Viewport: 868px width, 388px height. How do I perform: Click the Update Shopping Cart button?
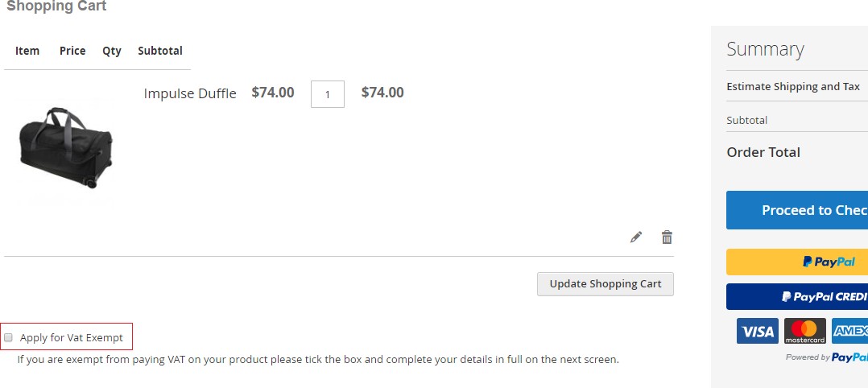tap(605, 284)
